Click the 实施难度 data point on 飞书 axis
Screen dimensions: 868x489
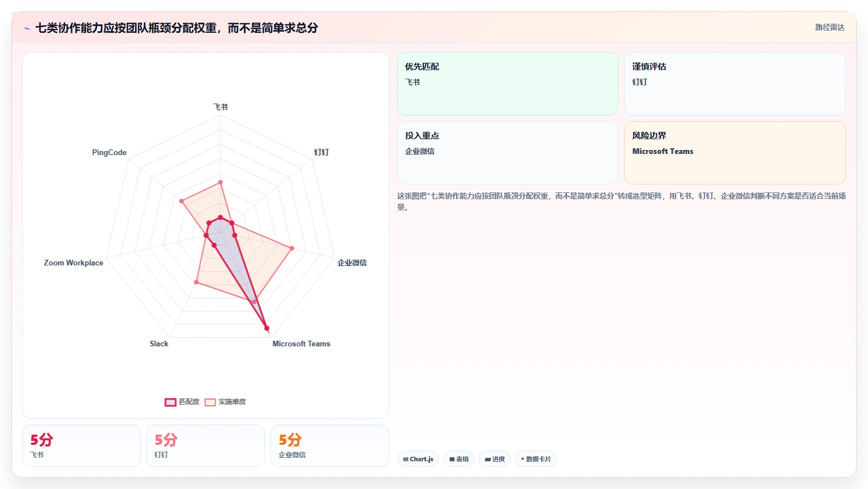pos(220,182)
